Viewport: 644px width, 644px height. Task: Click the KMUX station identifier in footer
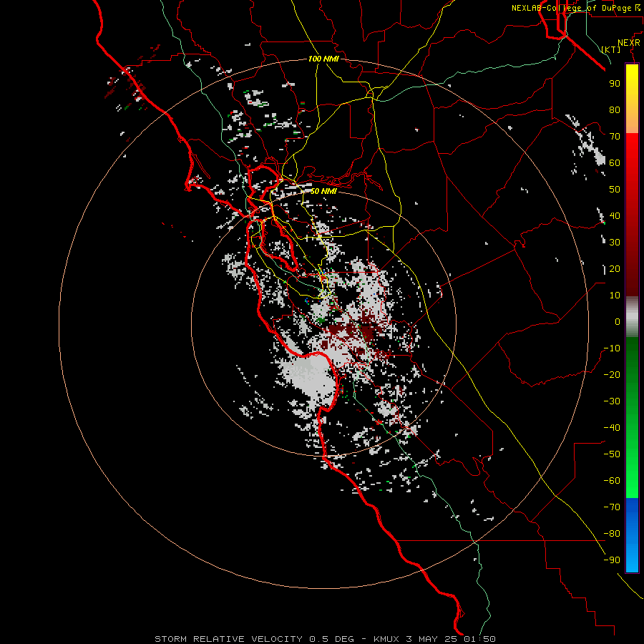pyautogui.click(x=386, y=639)
